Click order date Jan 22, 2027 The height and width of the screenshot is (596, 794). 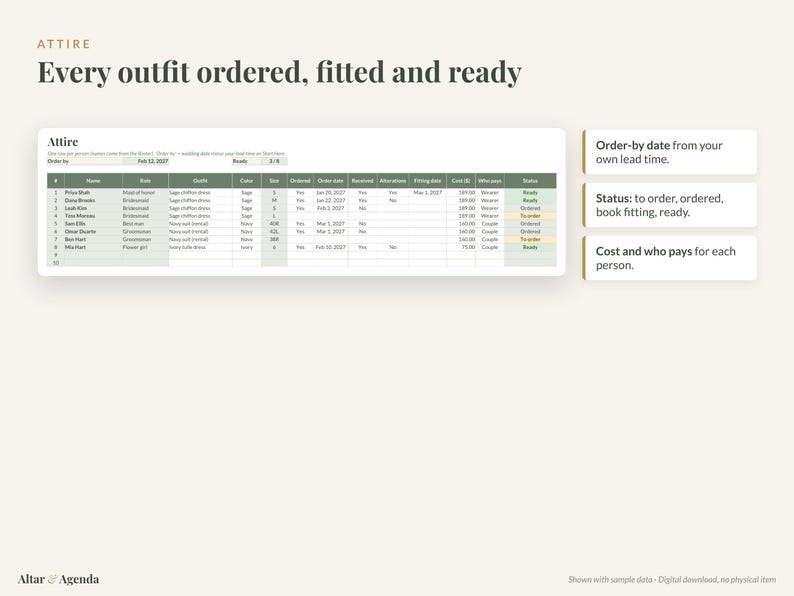coord(331,201)
